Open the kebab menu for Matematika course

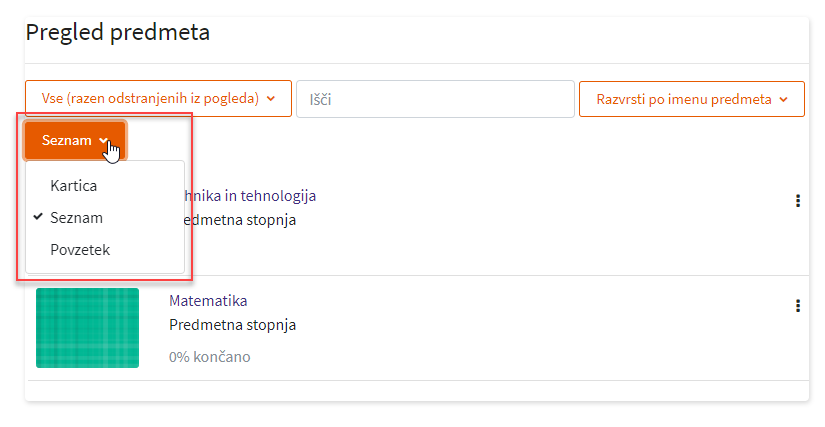[797, 306]
